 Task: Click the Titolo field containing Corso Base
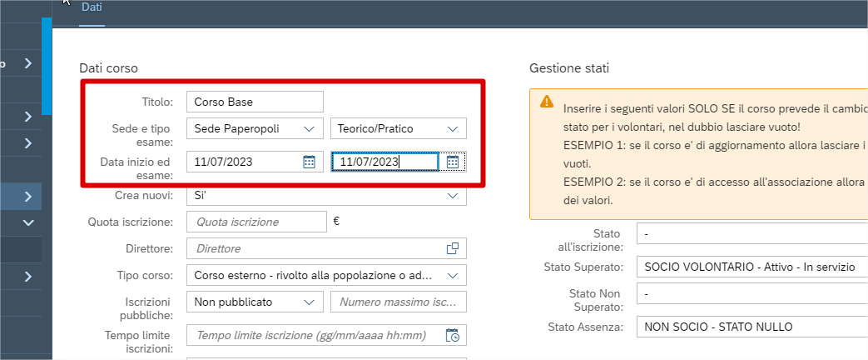pos(254,102)
